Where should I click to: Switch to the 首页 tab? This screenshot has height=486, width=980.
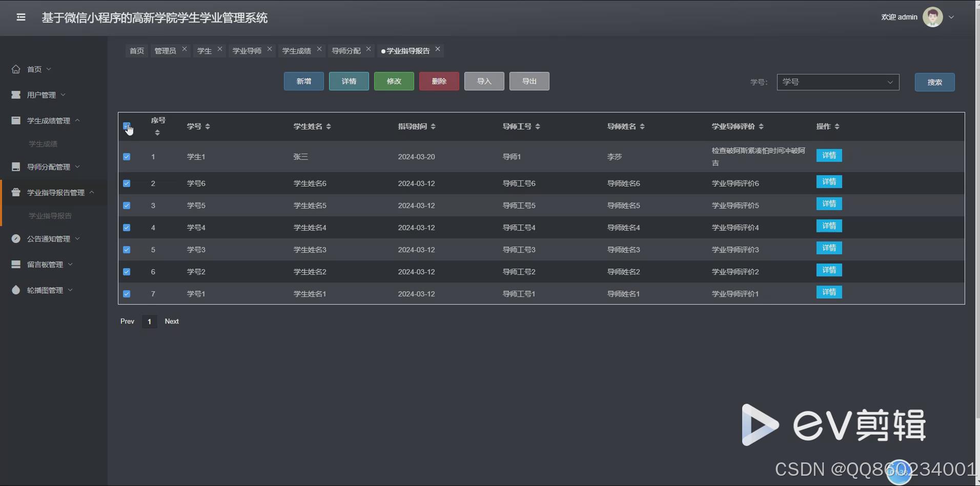click(137, 51)
